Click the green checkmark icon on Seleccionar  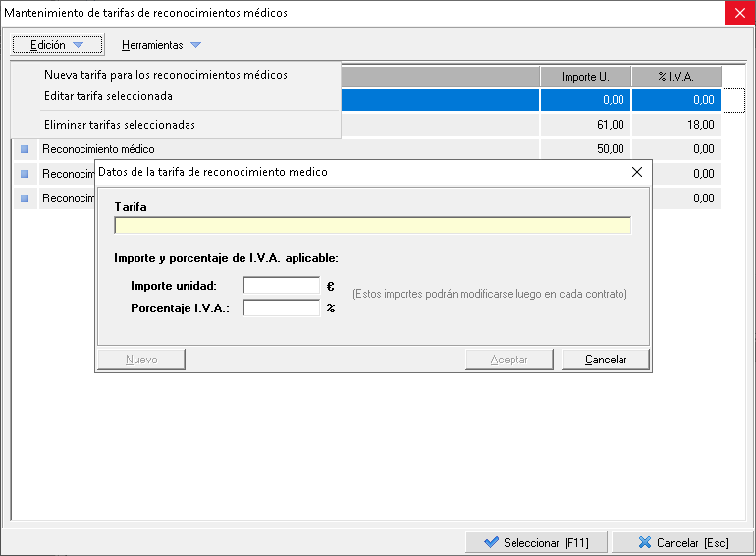point(490,542)
